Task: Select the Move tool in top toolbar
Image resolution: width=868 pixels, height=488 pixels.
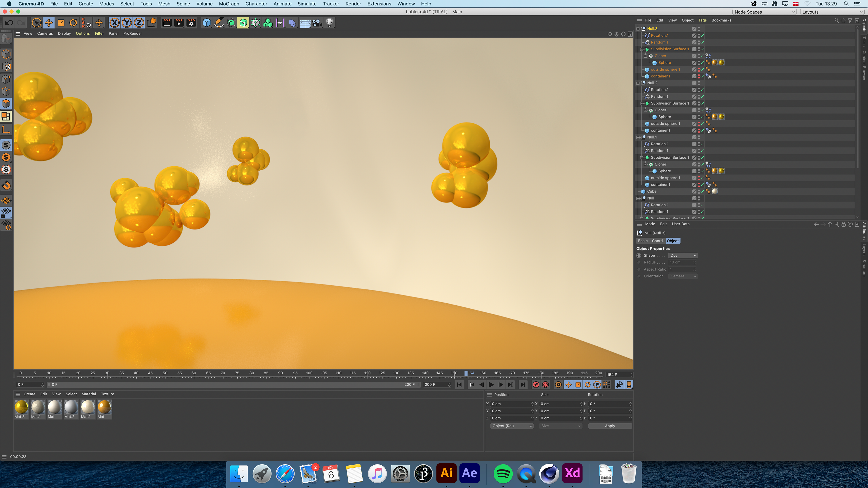Action: click(x=49, y=23)
